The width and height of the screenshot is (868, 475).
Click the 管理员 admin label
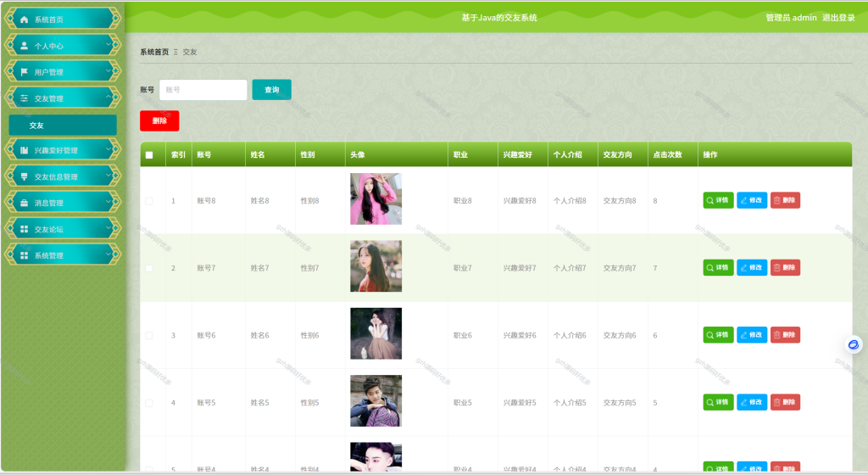click(791, 18)
